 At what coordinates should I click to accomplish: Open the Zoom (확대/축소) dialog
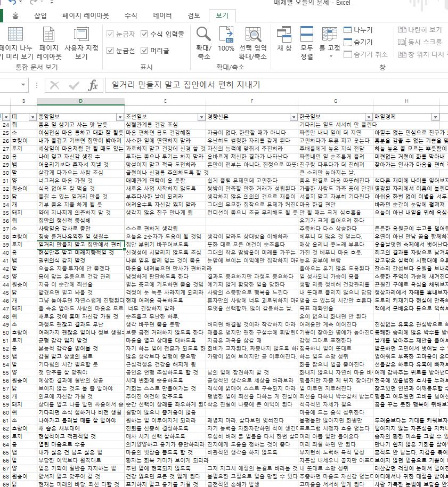pos(203,43)
